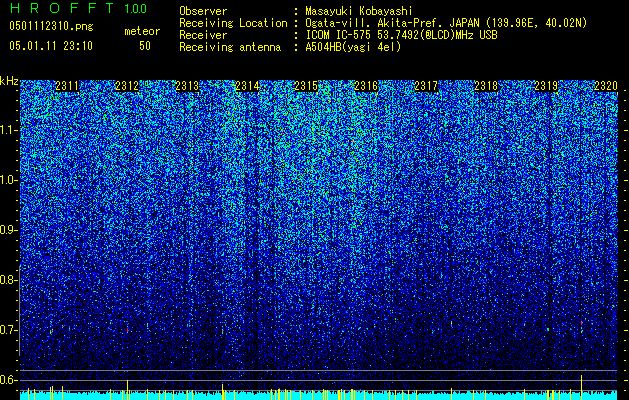Click the 2312 time marker
Screen dimensions: 629x400
click(x=127, y=86)
